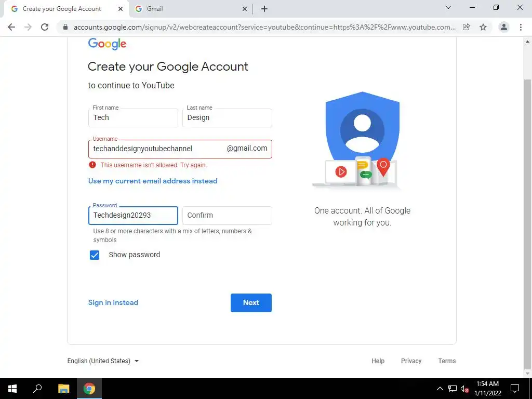532x399 pixels.
Task: Open the notification center icon
Action: 515,389
